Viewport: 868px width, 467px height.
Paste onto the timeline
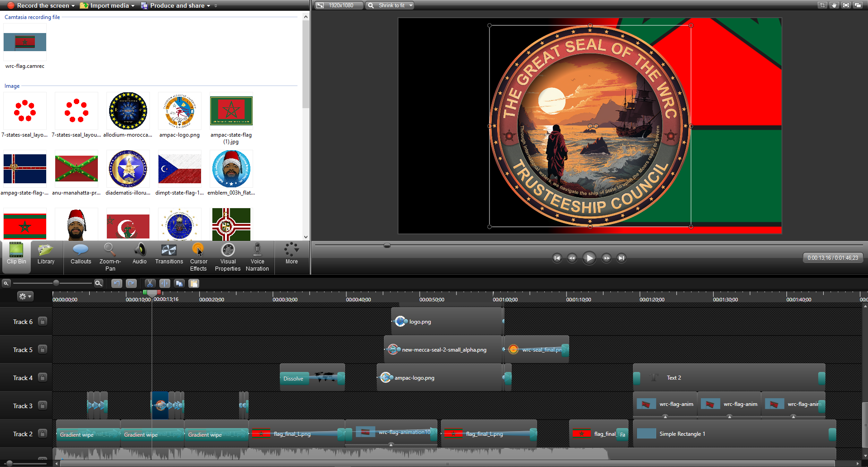click(194, 283)
